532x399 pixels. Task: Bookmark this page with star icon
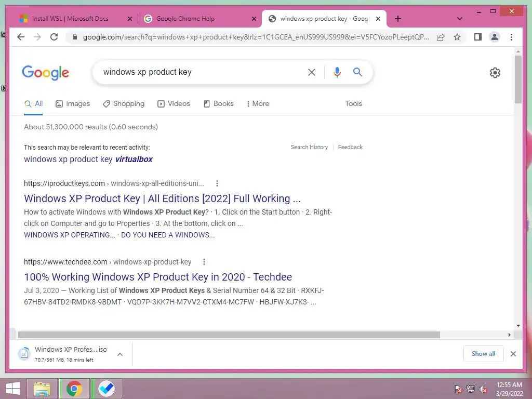(x=457, y=37)
